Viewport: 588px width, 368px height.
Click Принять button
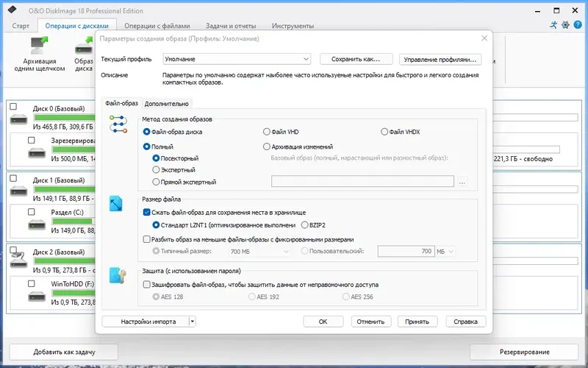[417, 322]
